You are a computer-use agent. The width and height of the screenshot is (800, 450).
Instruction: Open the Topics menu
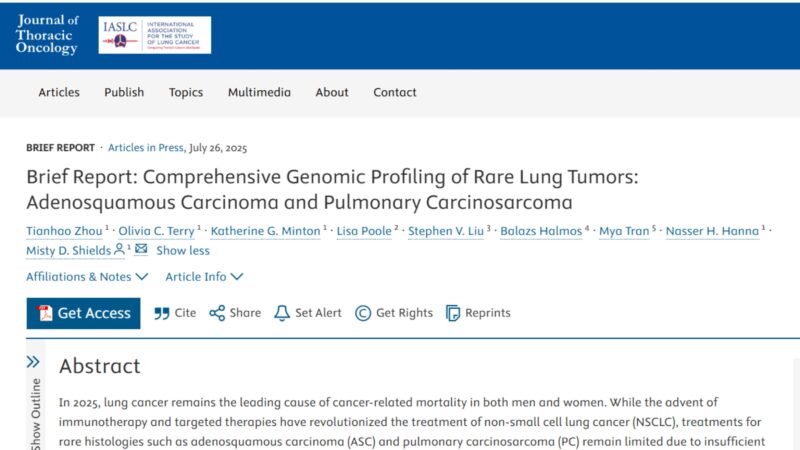pyautogui.click(x=186, y=92)
